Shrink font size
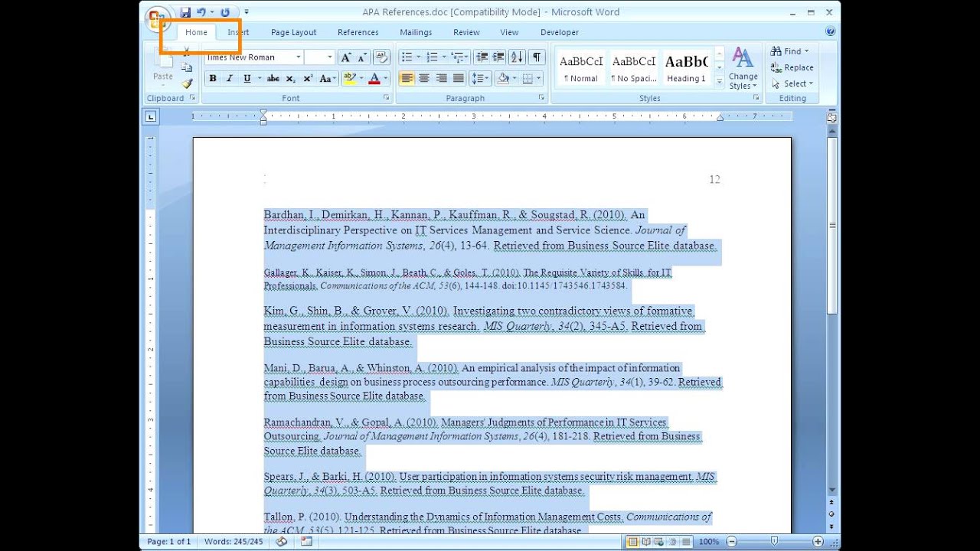Viewport: 980px width, 551px height. (362, 57)
